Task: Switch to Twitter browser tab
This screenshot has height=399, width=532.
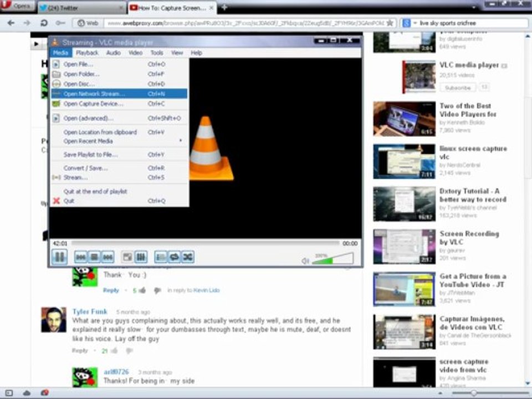Action: (81, 8)
